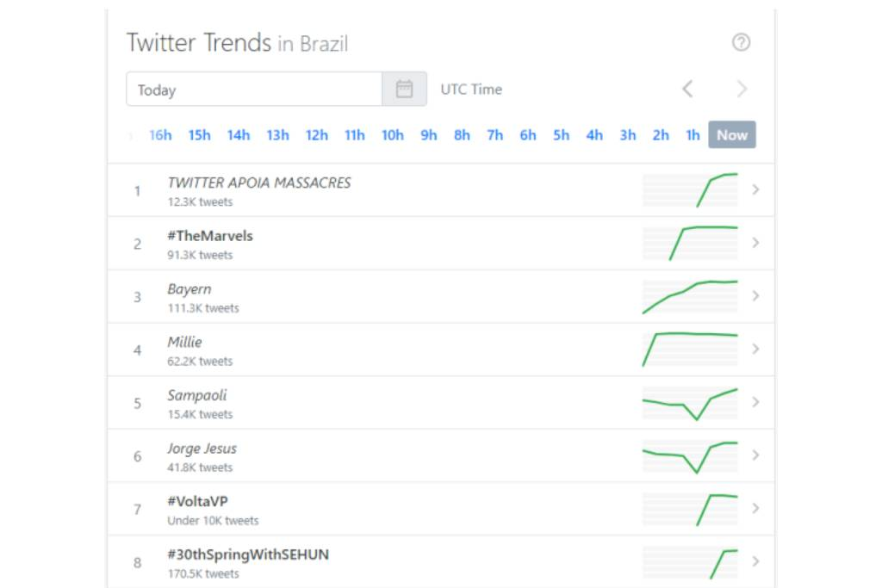Select the 12h time tab
Image resolution: width=882 pixels, height=588 pixels.
[316, 135]
